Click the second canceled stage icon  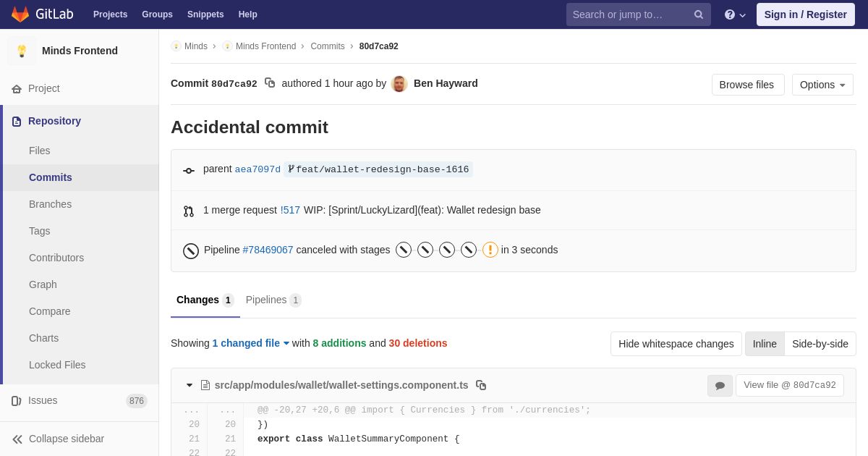coord(425,250)
